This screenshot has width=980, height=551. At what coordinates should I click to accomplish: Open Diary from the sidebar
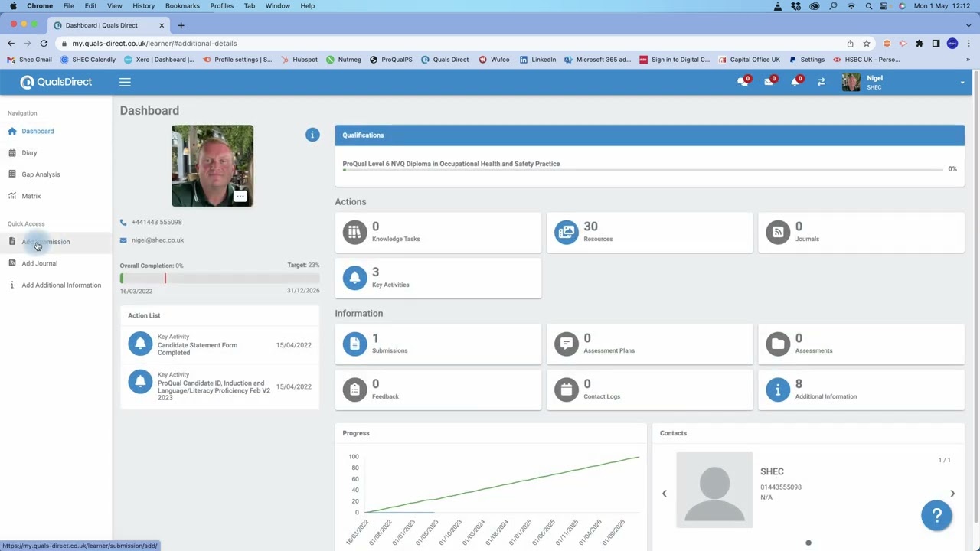click(x=29, y=152)
